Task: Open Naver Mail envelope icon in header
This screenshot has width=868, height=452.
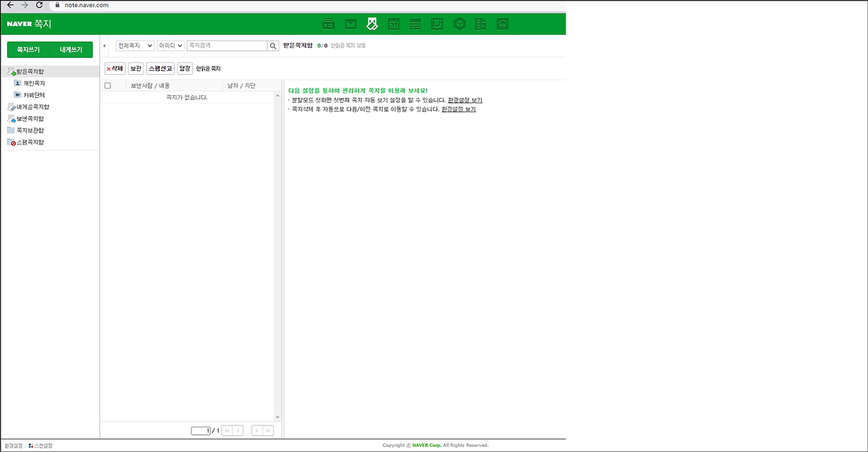Action: [x=350, y=24]
